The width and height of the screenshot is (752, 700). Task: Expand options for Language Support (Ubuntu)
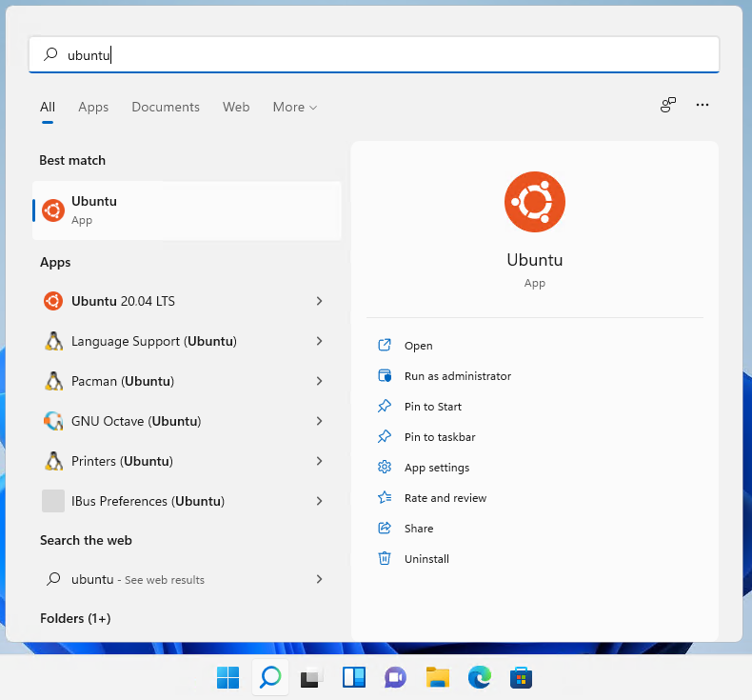(x=319, y=341)
